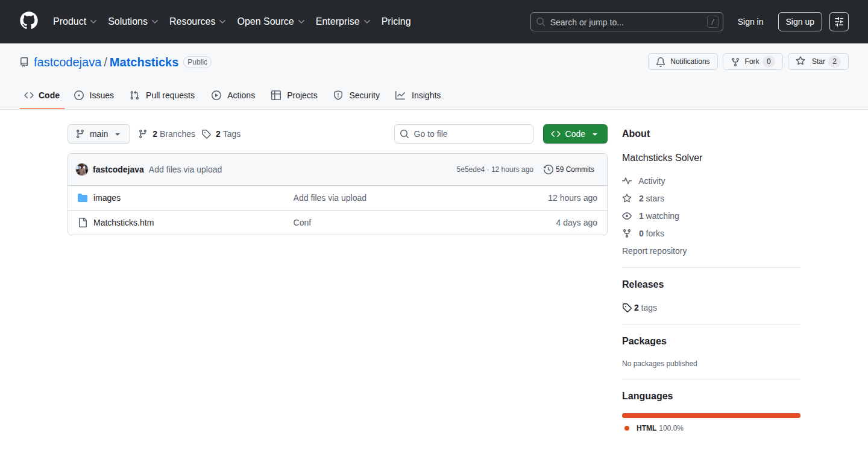The image size is (868, 459).
Task: Click Sign in
Action: coord(750,22)
